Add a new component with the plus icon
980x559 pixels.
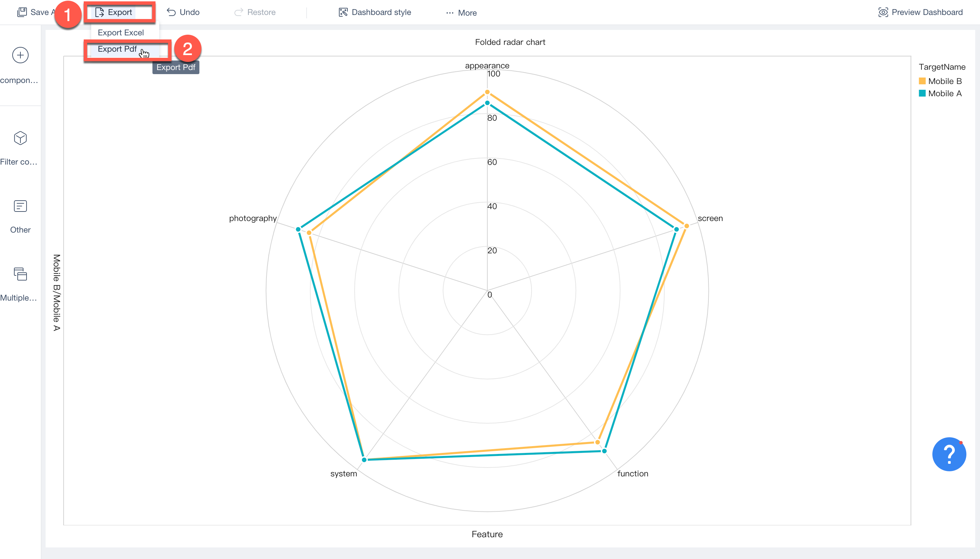click(x=20, y=55)
